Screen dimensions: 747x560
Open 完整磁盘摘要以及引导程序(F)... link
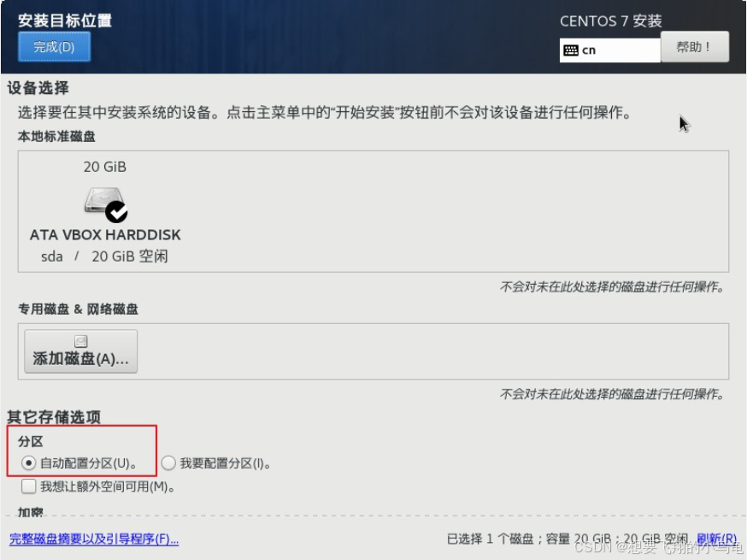(94, 539)
